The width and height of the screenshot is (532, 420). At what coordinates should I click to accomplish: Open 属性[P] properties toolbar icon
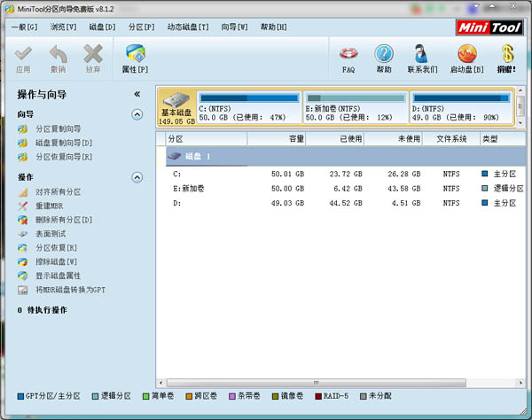coord(136,54)
